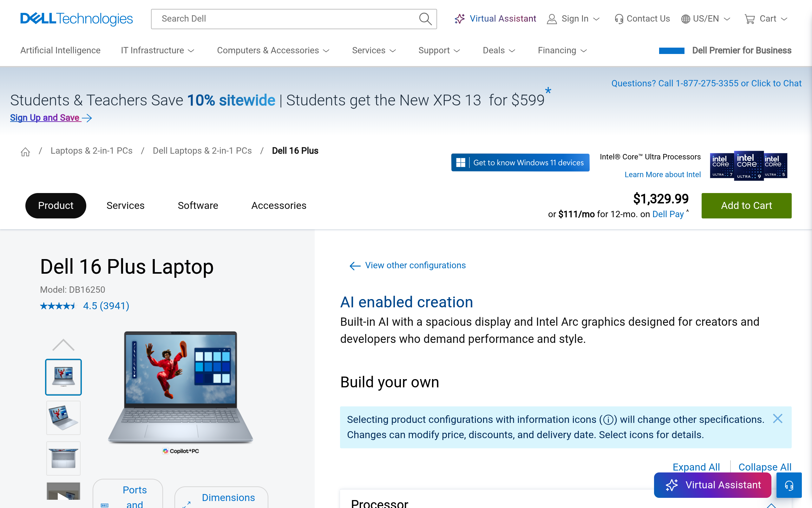The width and height of the screenshot is (812, 508).
Task: Click the Model: DB16250 text
Action: coord(72,290)
